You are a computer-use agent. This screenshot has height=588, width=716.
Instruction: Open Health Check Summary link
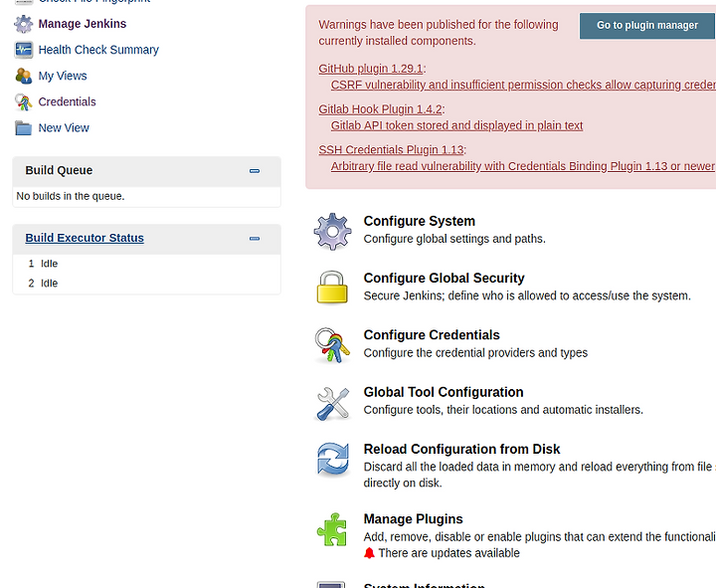click(x=98, y=50)
